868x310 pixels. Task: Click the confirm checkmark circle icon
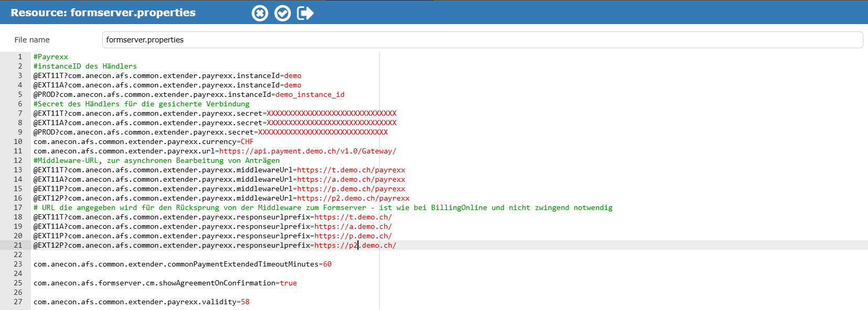coord(283,13)
